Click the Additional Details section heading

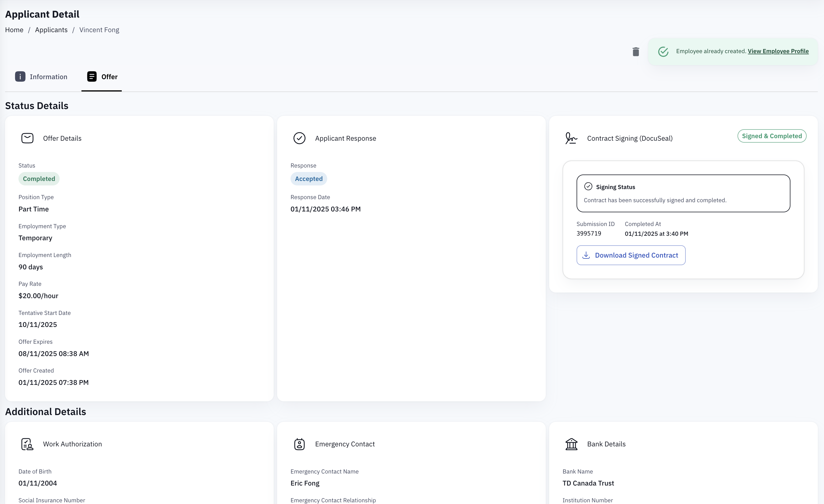45,412
